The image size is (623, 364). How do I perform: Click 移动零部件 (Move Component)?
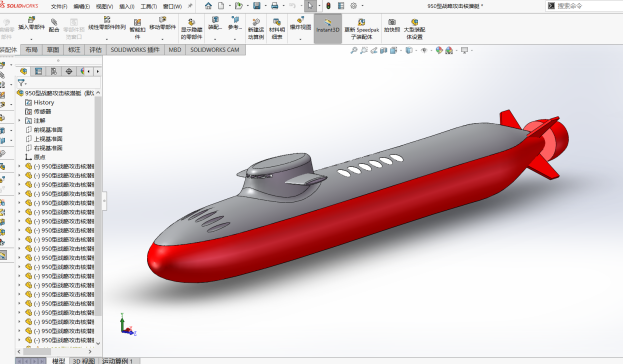[162, 23]
